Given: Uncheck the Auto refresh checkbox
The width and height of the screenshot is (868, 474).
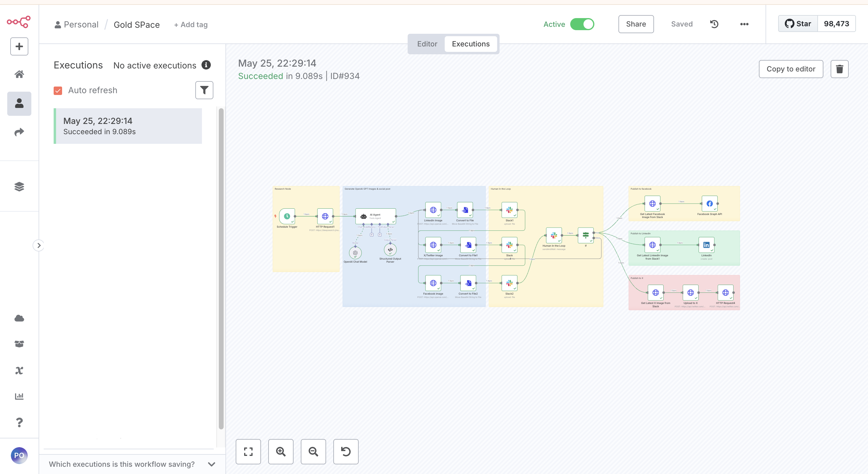Looking at the screenshot, I should click(x=58, y=90).
